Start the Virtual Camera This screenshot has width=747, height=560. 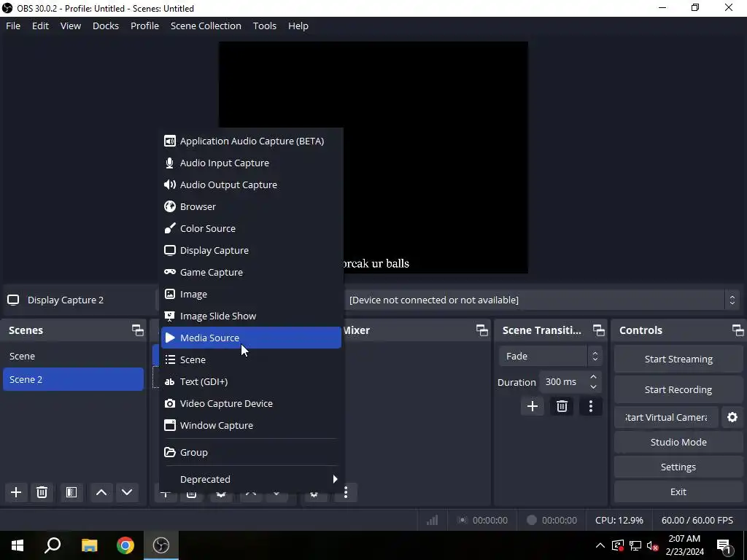[666, 417]
